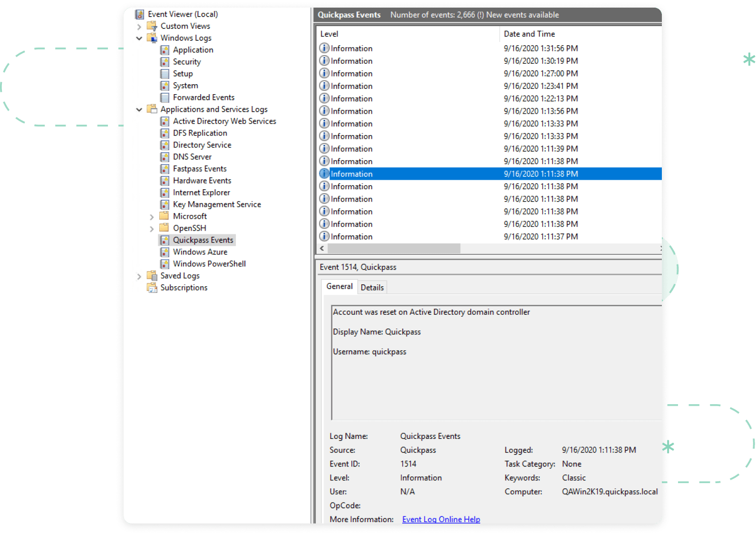Click the Source value Quickpass
Viewport: 756px width, 534px height.
418,450
